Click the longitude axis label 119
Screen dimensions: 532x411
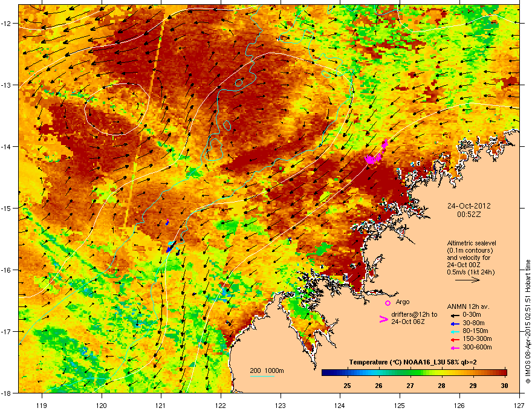pos(42,406)
